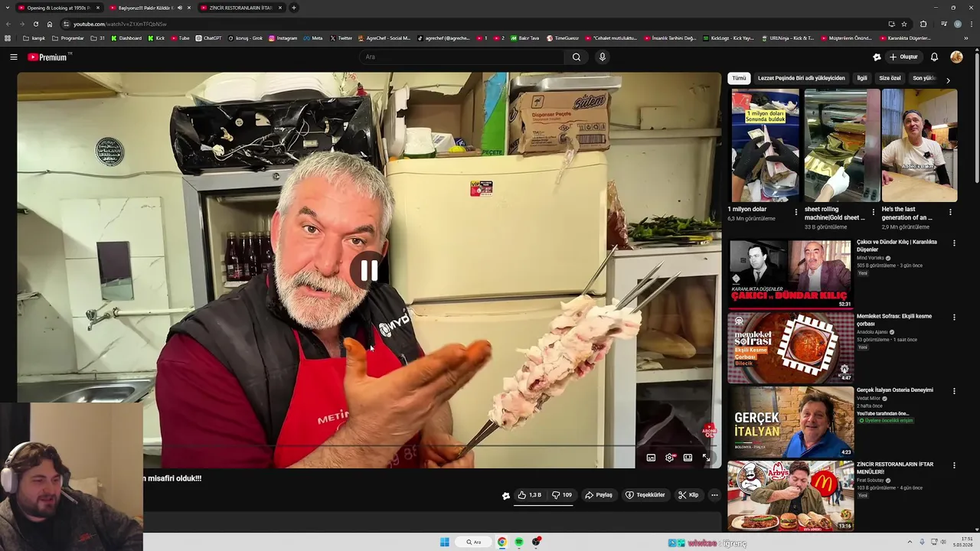980x551 pixels.
Task: Open ZİNCİR RESTORANLARIN İFTAR MENÜLERİ video title
Action: [894, 468]
